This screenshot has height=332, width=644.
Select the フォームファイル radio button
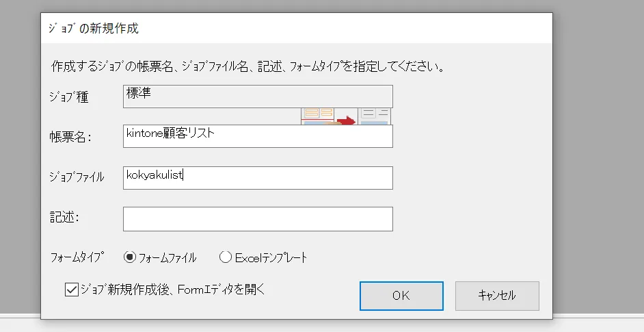coord(130,258)
